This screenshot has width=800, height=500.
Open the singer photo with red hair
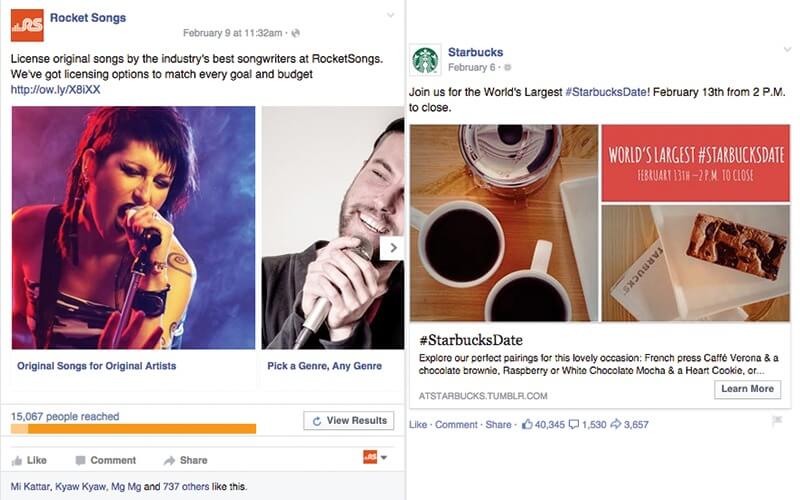133,227
